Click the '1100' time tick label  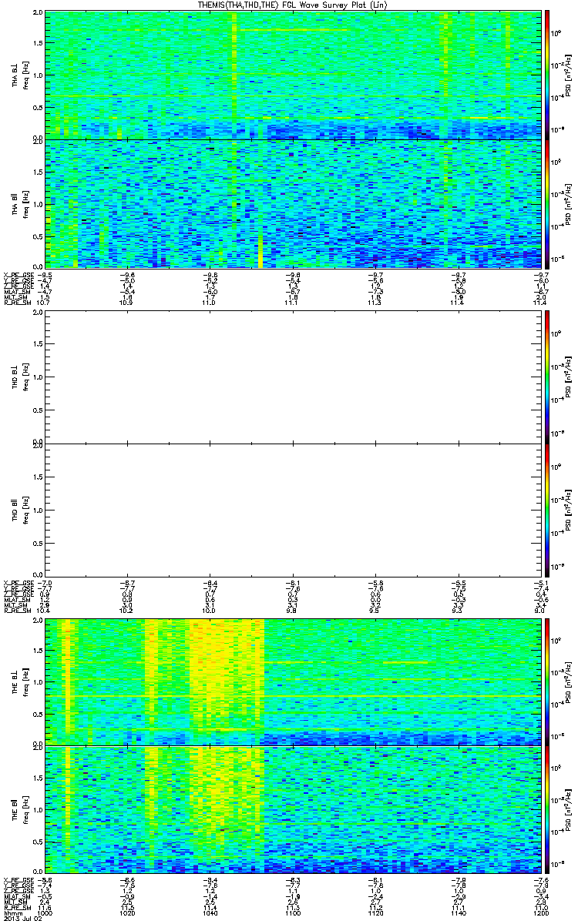(x=293, y=914)
